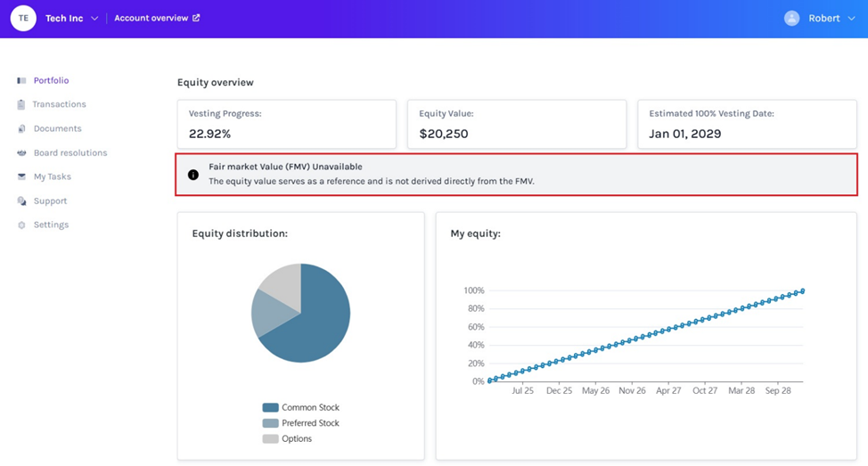This screenshot has width=868, height=466.
Task: Click the Board resolutions icon
Action: 21,152
